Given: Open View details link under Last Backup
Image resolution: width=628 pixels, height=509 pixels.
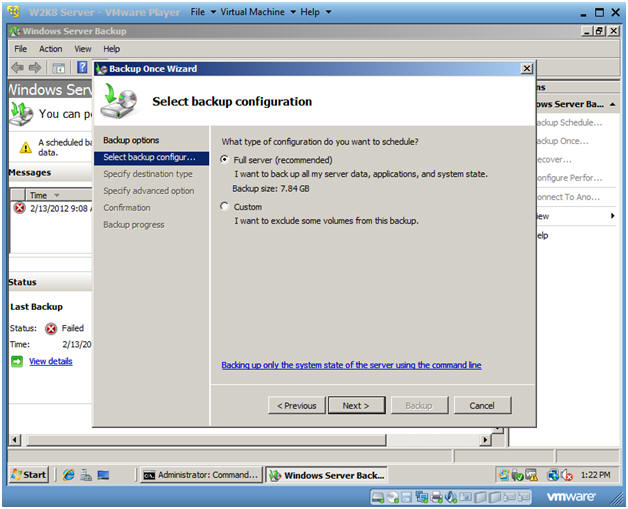Looking at the screenshot, I should point(50,361).
